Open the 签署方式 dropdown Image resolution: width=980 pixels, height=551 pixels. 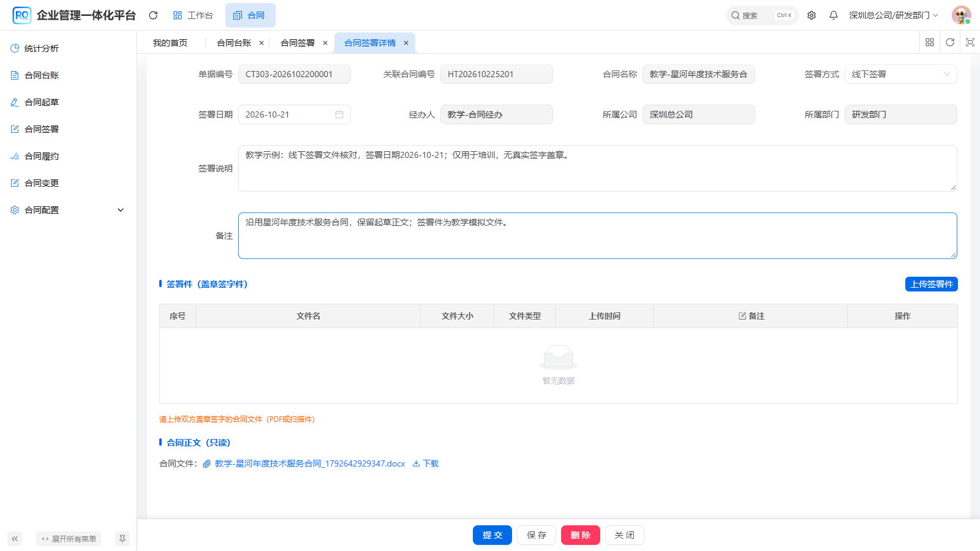900,74
